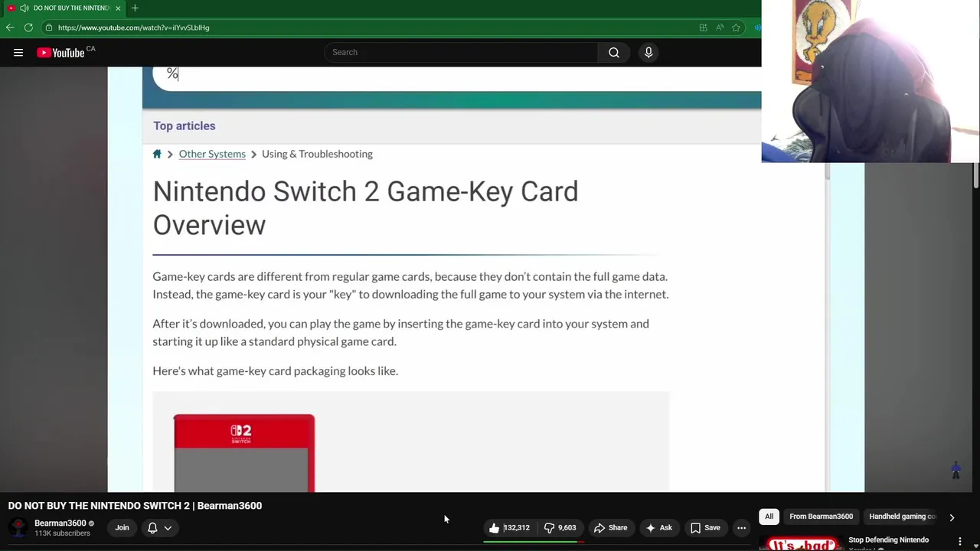Open more actions three-dot menu
Image resolution: width=980 pixels, height=551 pixels.
click(741, 528)
